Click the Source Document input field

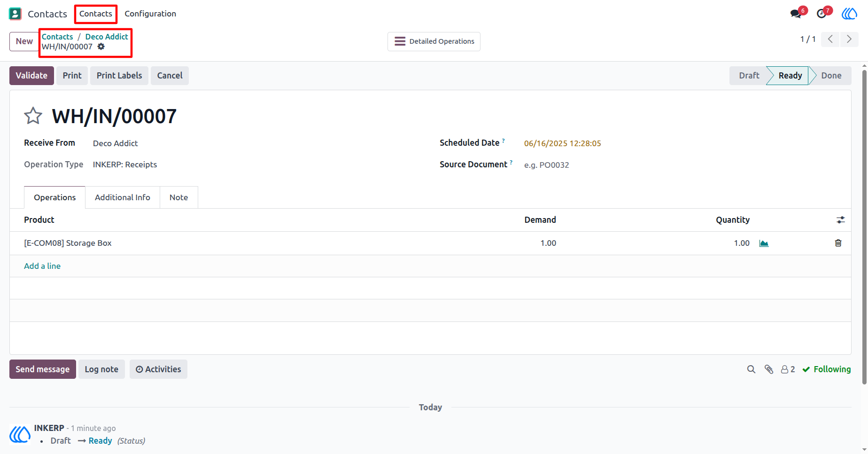click(x=680, y=165)
